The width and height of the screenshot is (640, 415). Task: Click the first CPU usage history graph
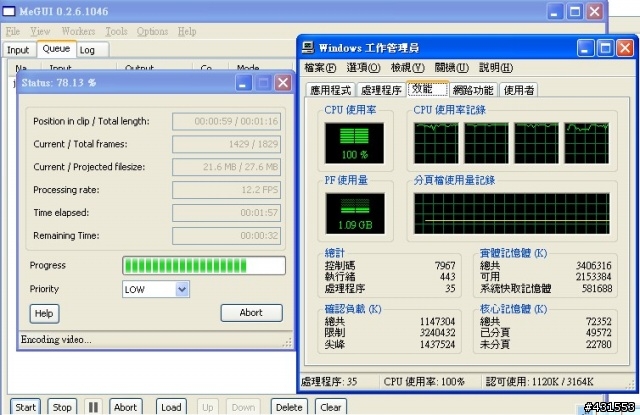pos(436,143)
